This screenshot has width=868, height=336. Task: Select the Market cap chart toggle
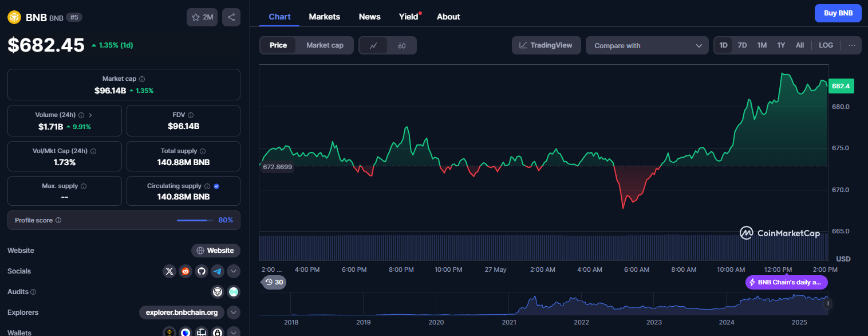tap(325, 45)
